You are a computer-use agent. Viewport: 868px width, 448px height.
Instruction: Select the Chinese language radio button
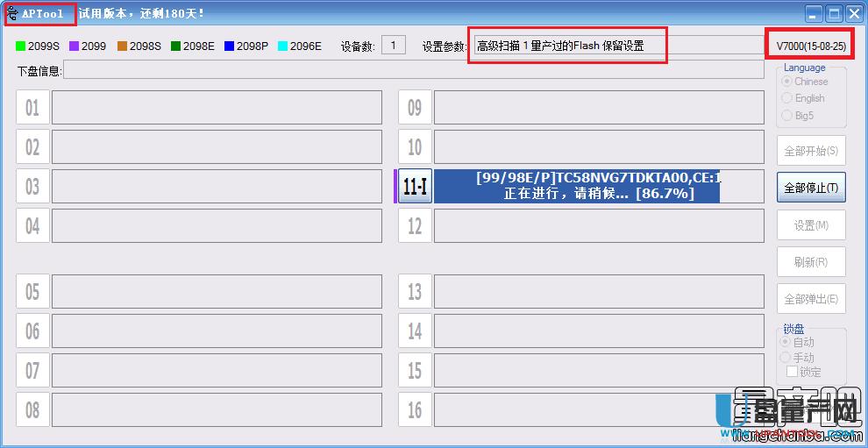[x=786, y=82]
